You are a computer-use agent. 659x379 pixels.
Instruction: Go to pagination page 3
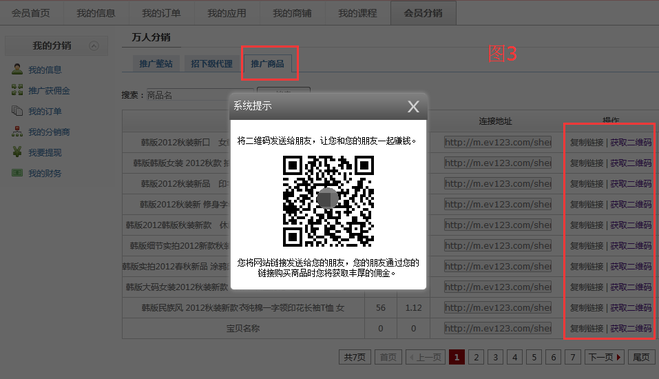[496, 357]
